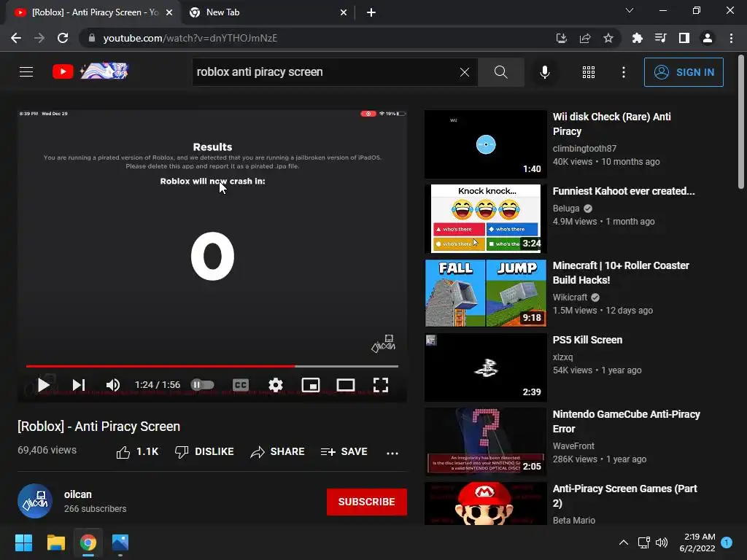Open Chrome profile menu

coord(708,38)
